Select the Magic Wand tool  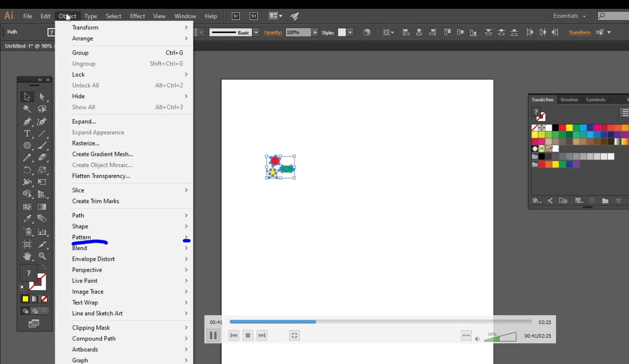(27, 109)
